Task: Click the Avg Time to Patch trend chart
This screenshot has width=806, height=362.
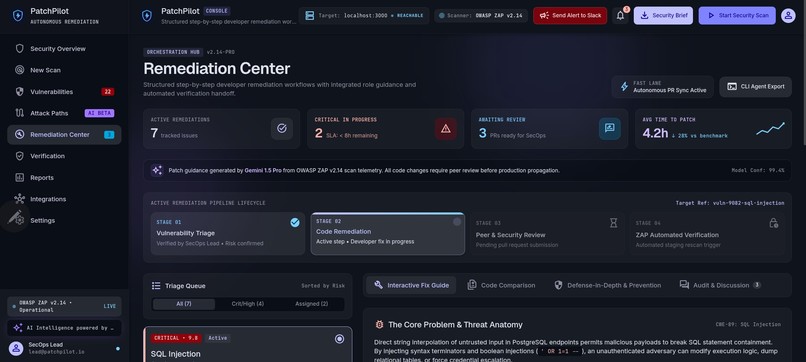Action: click(771, 129)
